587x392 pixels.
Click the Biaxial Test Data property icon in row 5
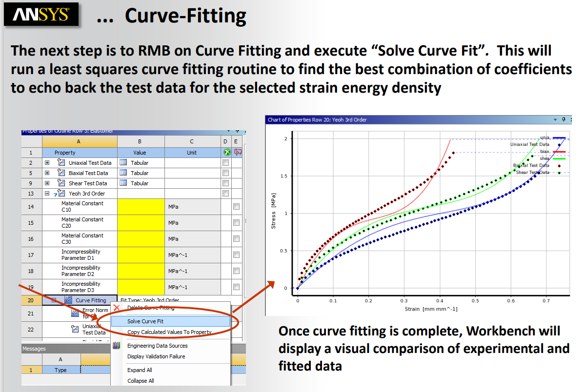[61, 173]
